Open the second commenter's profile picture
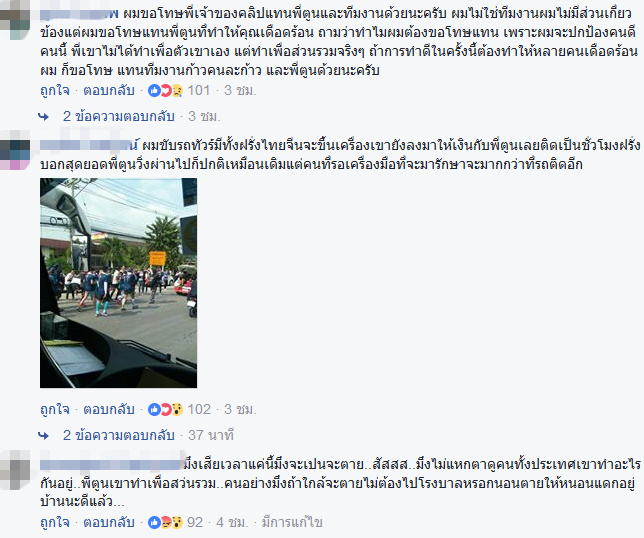 (15, 150)
